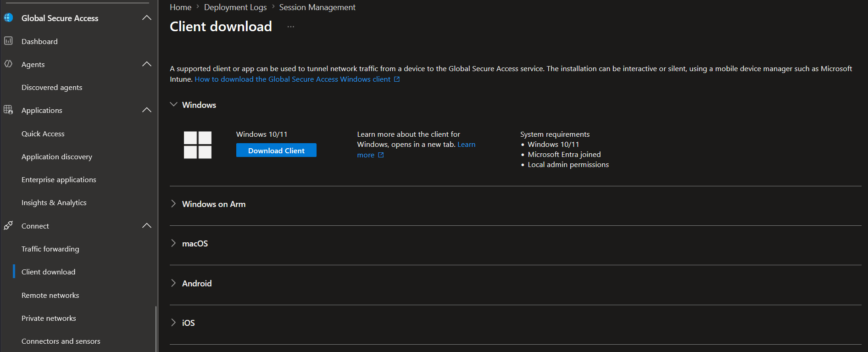The width and height of the screenshot is (868, 352).
Task: Click Local admin permissions requirement text
Action: click(568, 164)
